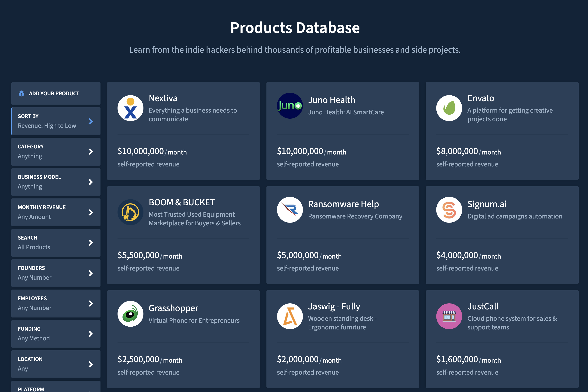
Task: Click 'Most Trusted Used Equipment Marketplace' description
Action: point(195,219)
